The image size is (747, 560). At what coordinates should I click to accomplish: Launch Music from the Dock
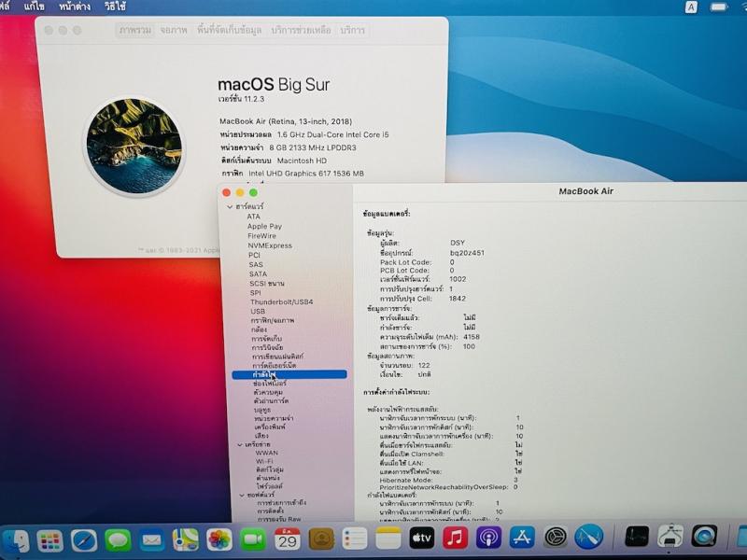(x=455, y=539)
